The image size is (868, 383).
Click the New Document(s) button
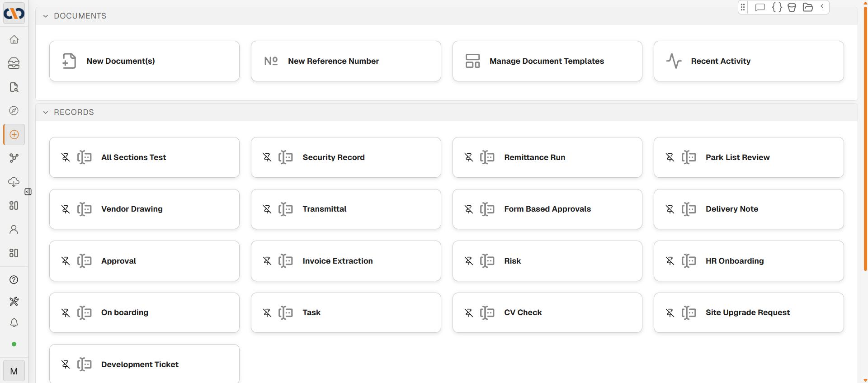pyautogui.click(x=144, y=61)
